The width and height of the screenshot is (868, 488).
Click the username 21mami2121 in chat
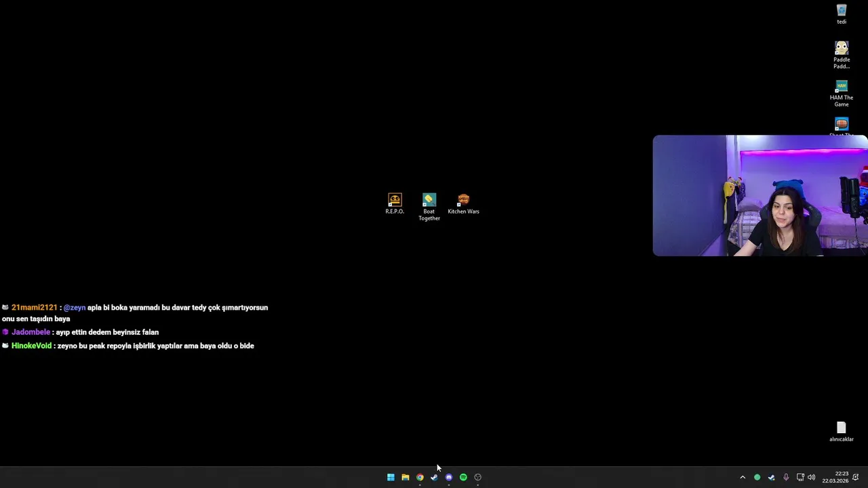(x=35, y=308)
